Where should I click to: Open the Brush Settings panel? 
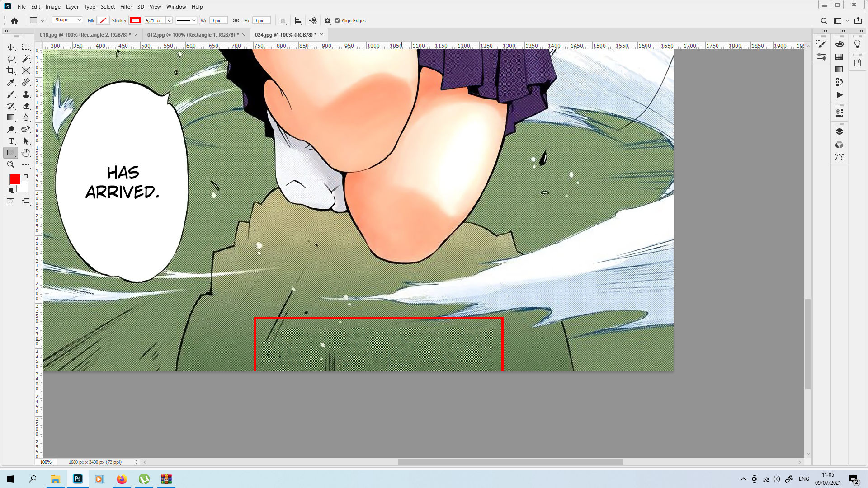tap(821, 44)
